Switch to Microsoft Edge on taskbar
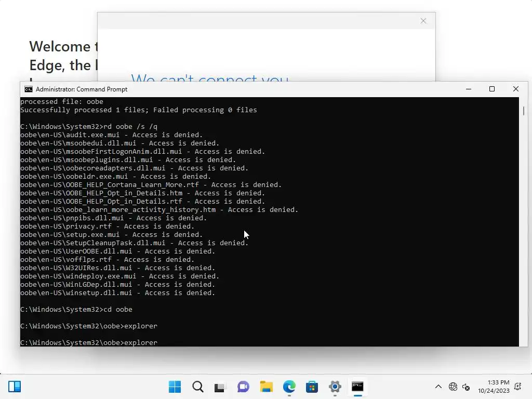 289,387
